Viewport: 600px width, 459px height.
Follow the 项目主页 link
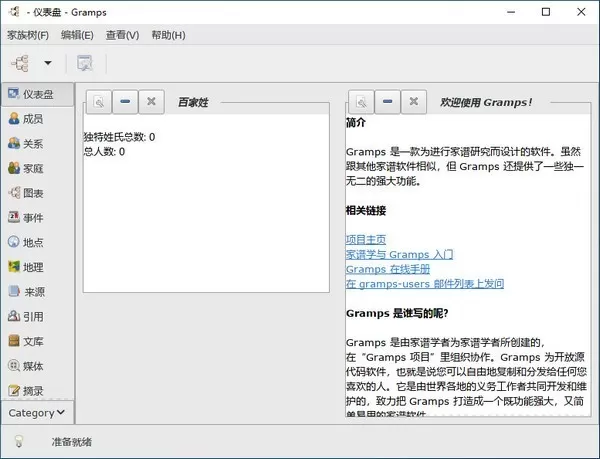coord(367,240)
